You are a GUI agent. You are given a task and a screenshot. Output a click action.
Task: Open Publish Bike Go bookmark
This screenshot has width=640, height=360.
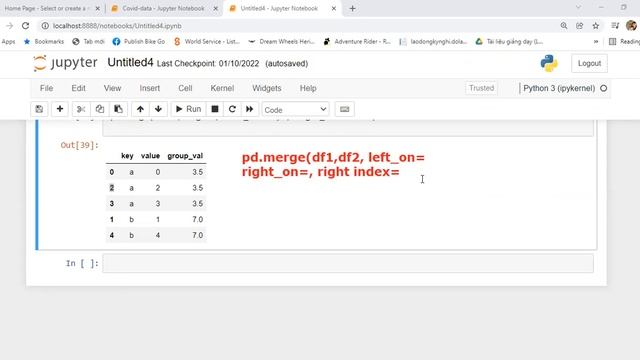click(139, 42)
